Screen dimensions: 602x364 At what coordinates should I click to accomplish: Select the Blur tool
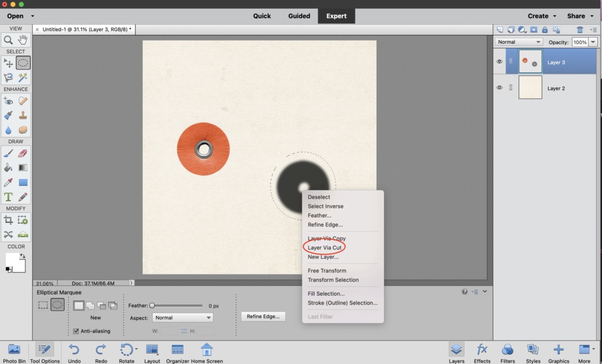(8, 130)
